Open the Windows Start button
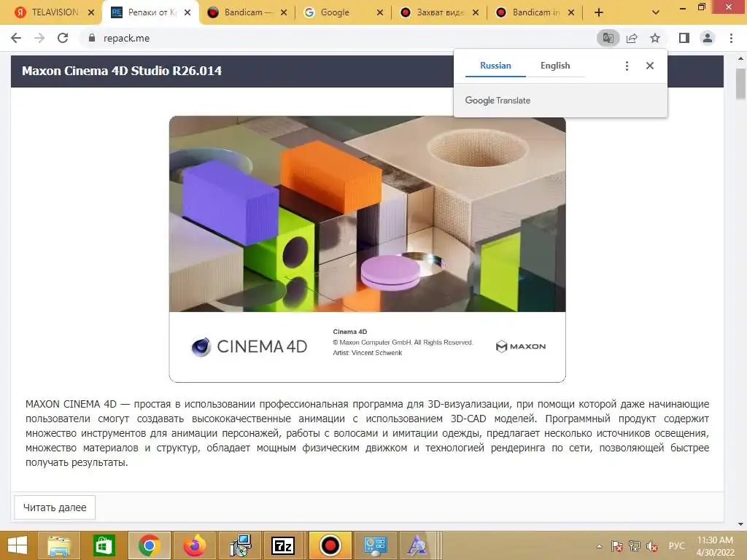 18,545
